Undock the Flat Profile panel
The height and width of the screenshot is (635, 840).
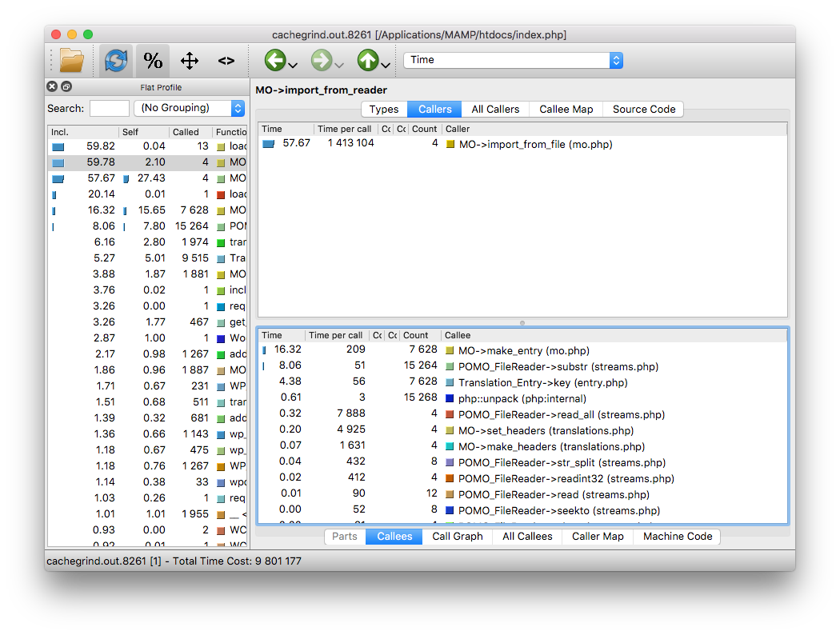coord(66,86)
